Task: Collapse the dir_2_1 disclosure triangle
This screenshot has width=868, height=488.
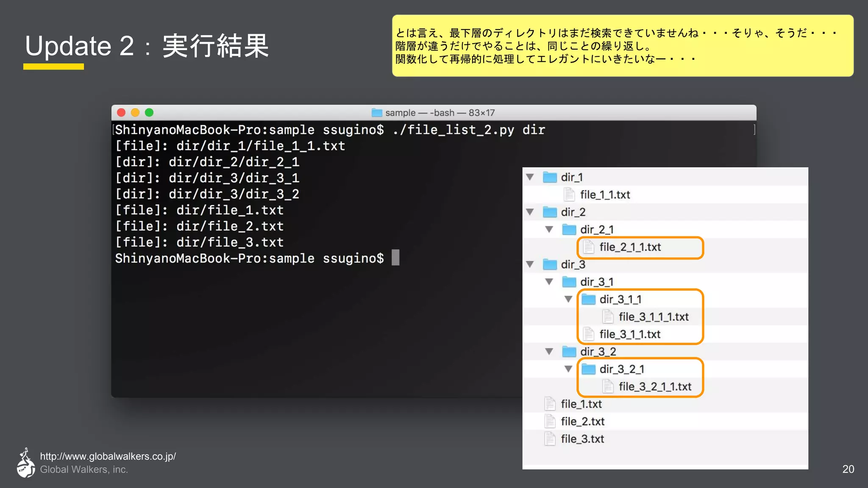Action: tap(549, 230)
